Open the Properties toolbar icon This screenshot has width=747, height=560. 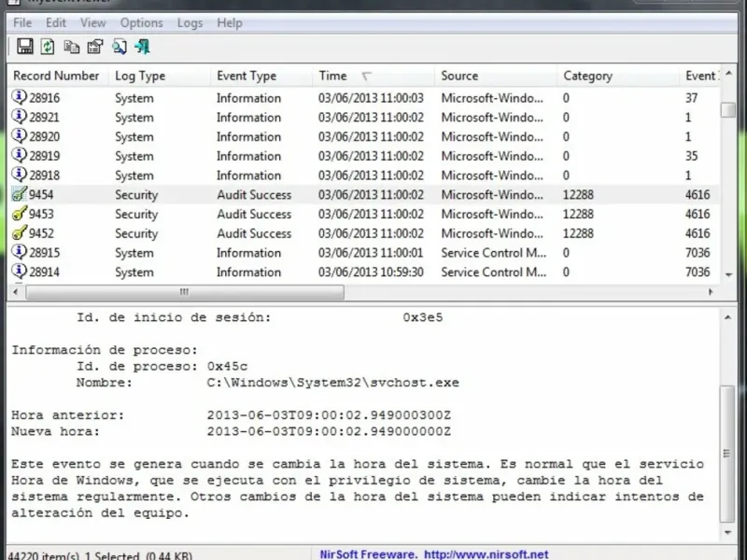tap(95, 47)
